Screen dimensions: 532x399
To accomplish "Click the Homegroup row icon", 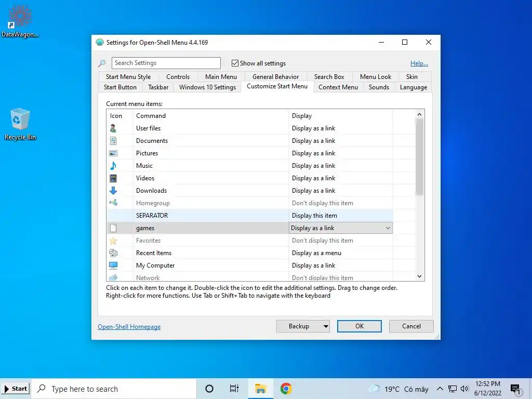I will (x=113, y=203).
